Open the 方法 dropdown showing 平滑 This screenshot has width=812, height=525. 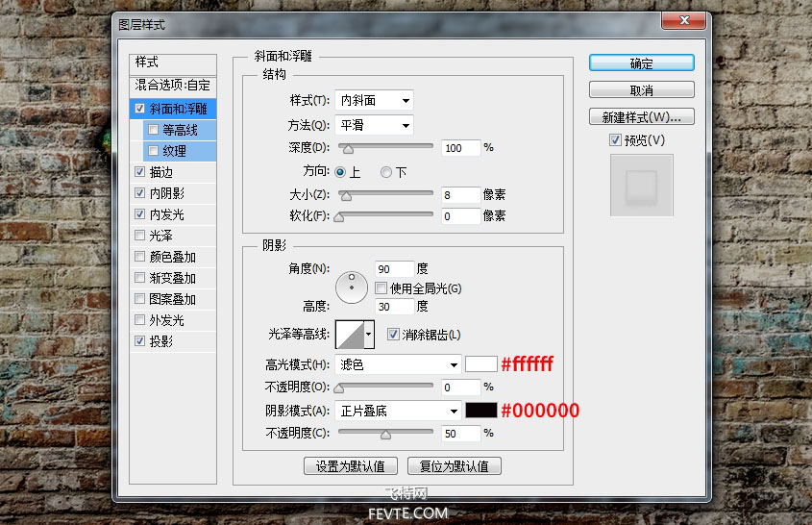(374, 125)
